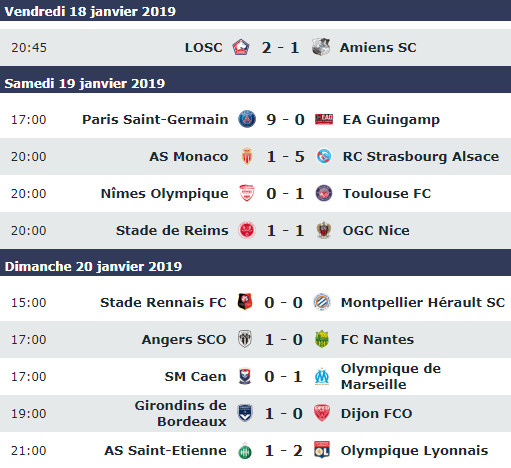Open the 1 - 5 Monaco match score

[x=285, y=157]
